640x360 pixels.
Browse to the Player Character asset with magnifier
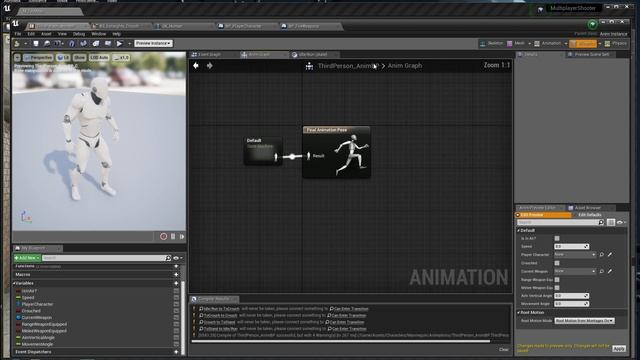[602, 255]
